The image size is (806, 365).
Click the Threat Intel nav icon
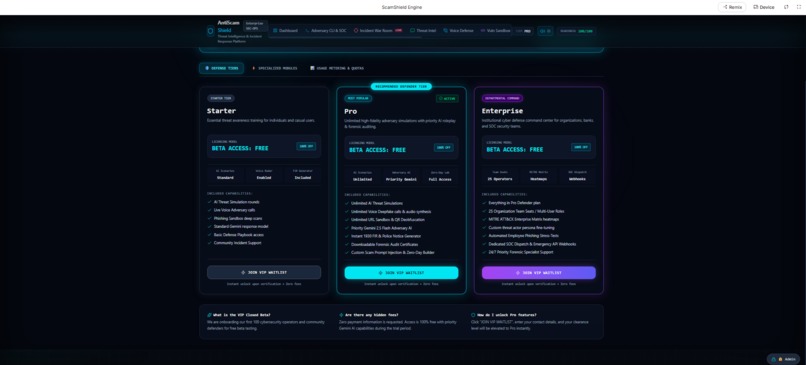tap(412, 30)
